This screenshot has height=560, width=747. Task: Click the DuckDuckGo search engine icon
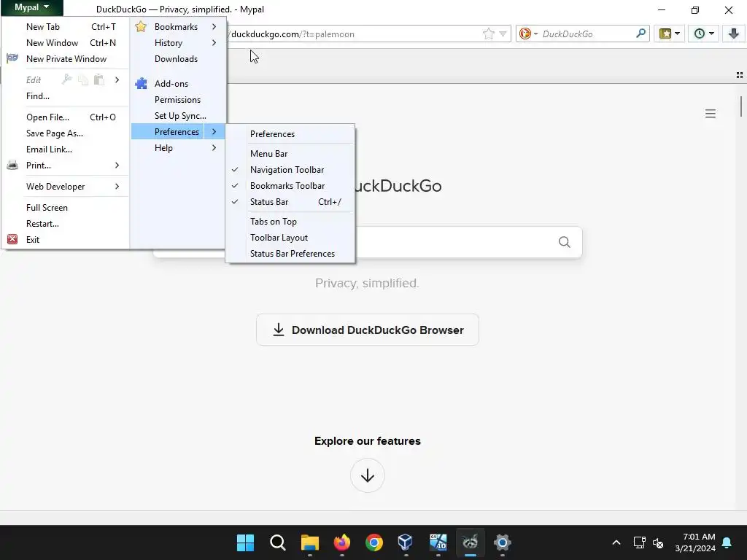tap(525, 34)
